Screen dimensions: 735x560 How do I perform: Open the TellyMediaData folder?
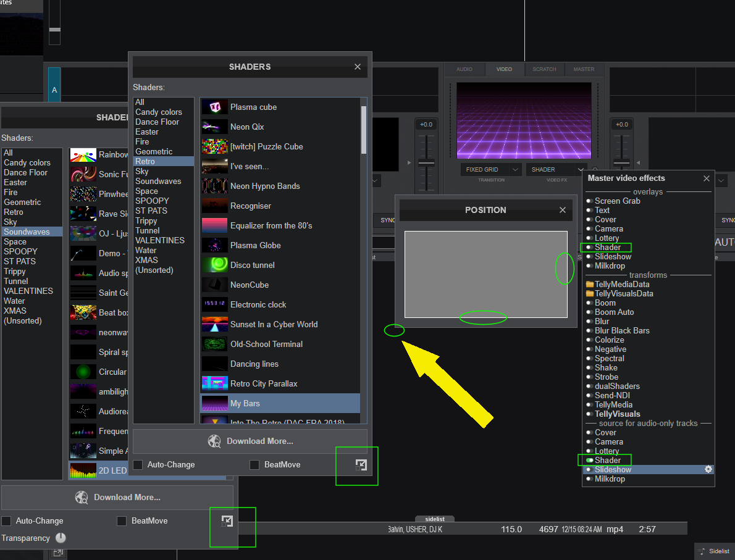590,285
